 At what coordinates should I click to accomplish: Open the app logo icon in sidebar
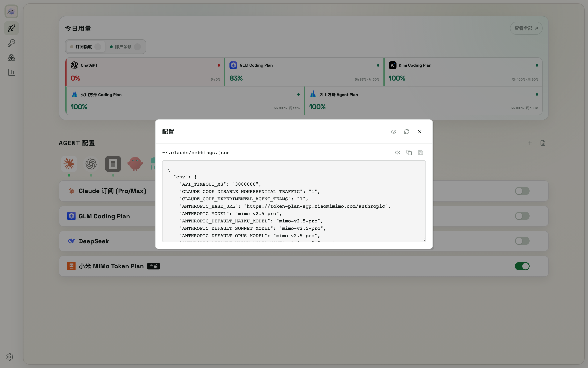point(11,11)
